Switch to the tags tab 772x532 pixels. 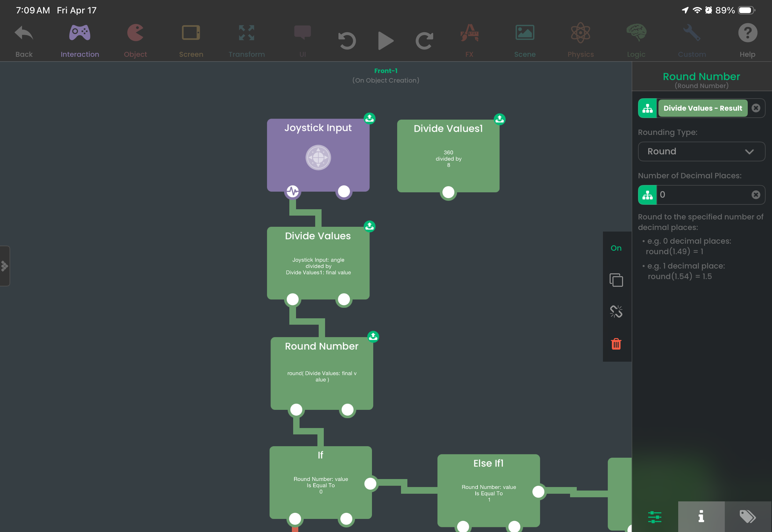[x=748, y=516]
